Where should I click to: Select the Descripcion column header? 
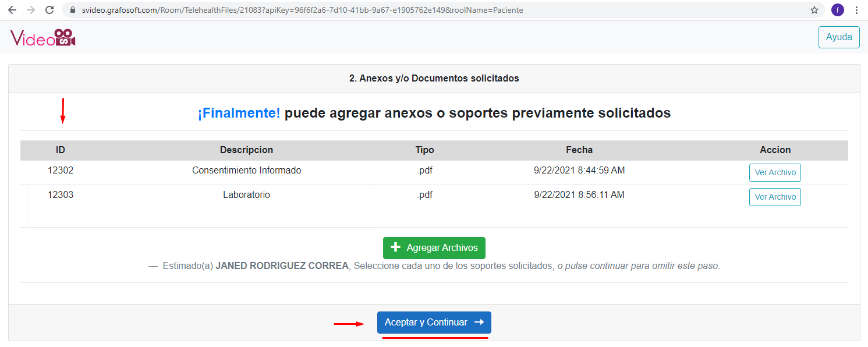click(246, 150)
